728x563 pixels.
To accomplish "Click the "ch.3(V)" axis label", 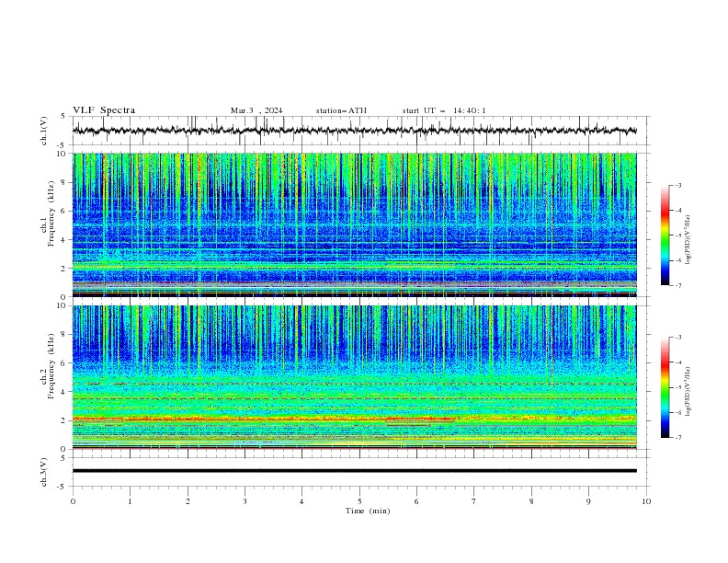I will [x=44, y=472].
